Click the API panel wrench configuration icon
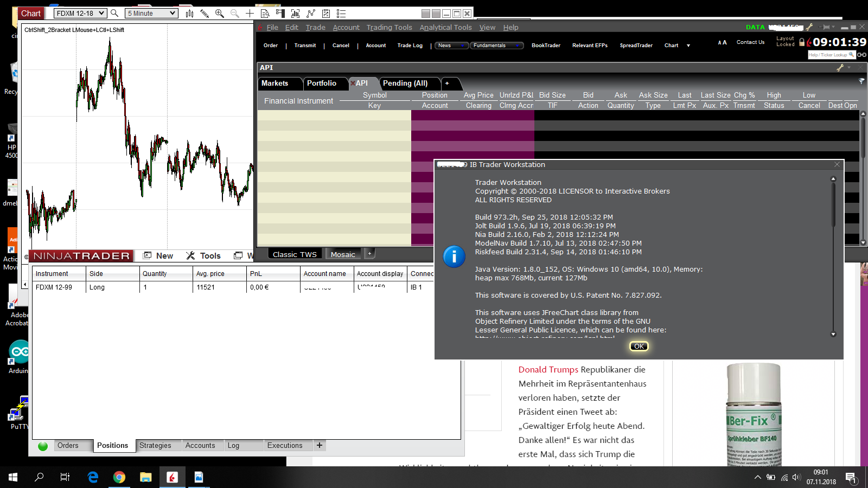The width and height of the screenshot is (868, 488). tap(840, 68)
